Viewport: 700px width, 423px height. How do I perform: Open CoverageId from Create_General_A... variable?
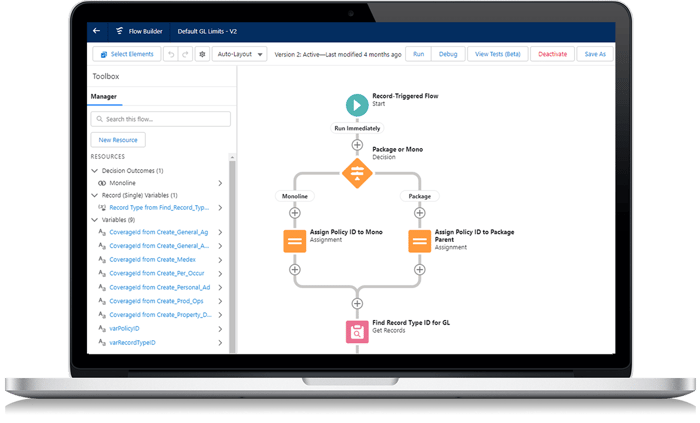tap(159, 246)
